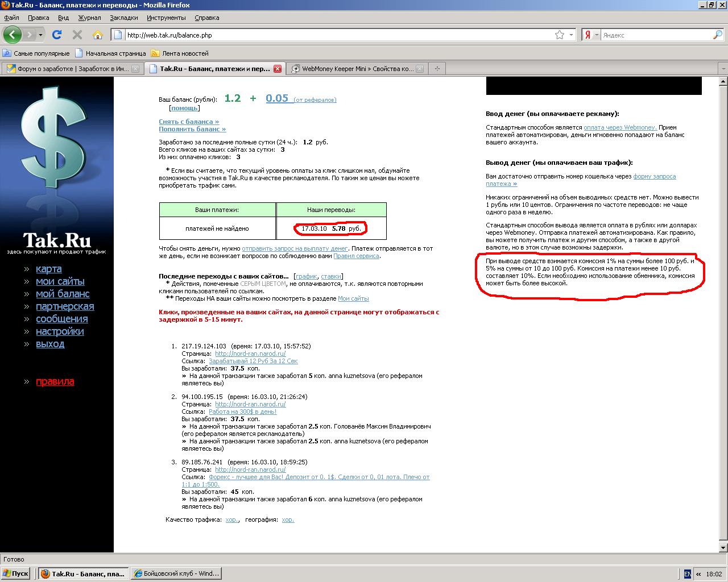Click the search magnifier icon
The image size is (728, 582).
pos(718,35)
